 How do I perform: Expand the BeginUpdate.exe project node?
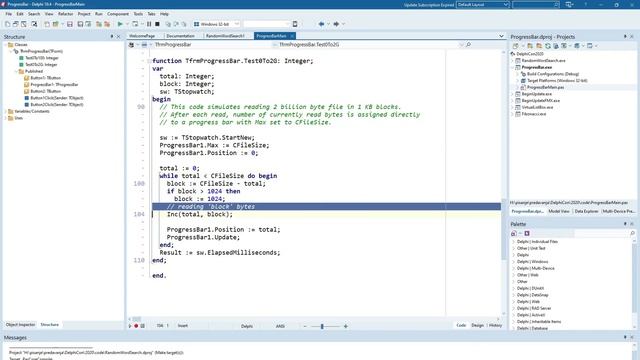coord(513,94)
